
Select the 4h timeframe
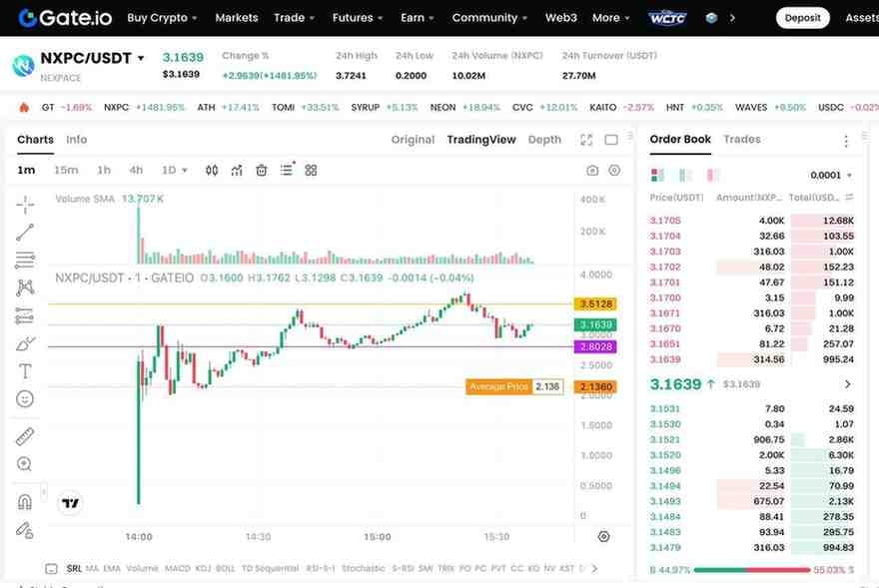pos(136,170)
